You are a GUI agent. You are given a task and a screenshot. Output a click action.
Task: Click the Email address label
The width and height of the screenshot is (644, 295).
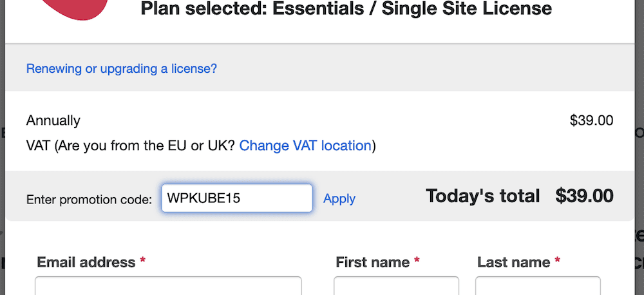(86, 262)
